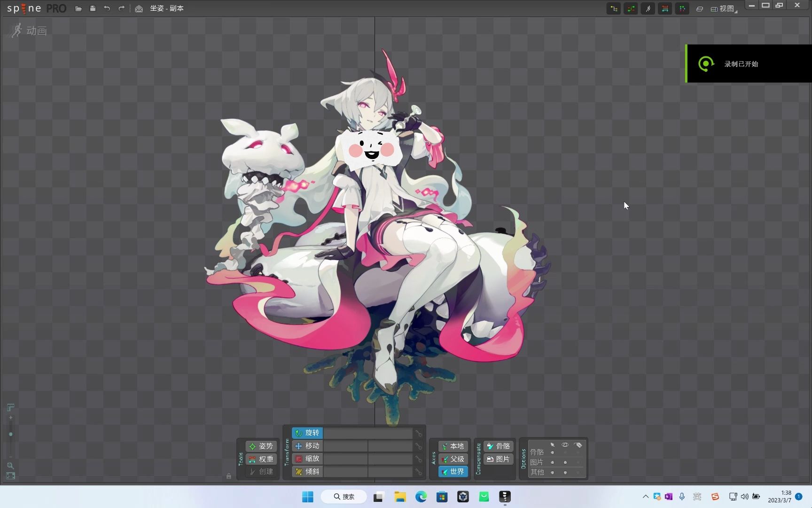The image size is (812, 508).
Task: Toggle 图片 visibility option dot
Action: [565, 462]
